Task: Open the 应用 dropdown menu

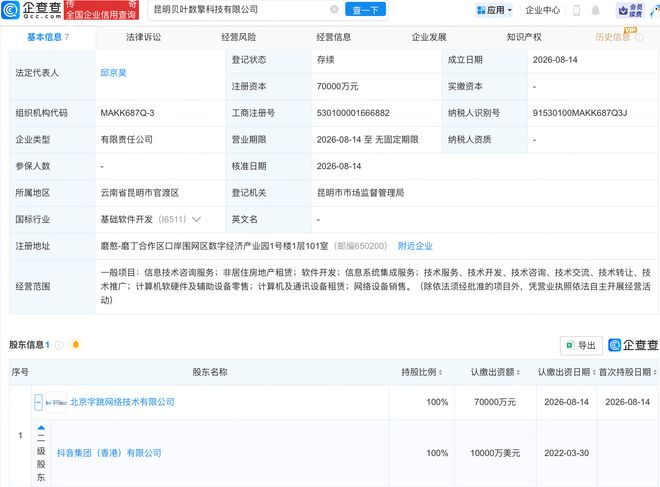Action: coord(494,10)
